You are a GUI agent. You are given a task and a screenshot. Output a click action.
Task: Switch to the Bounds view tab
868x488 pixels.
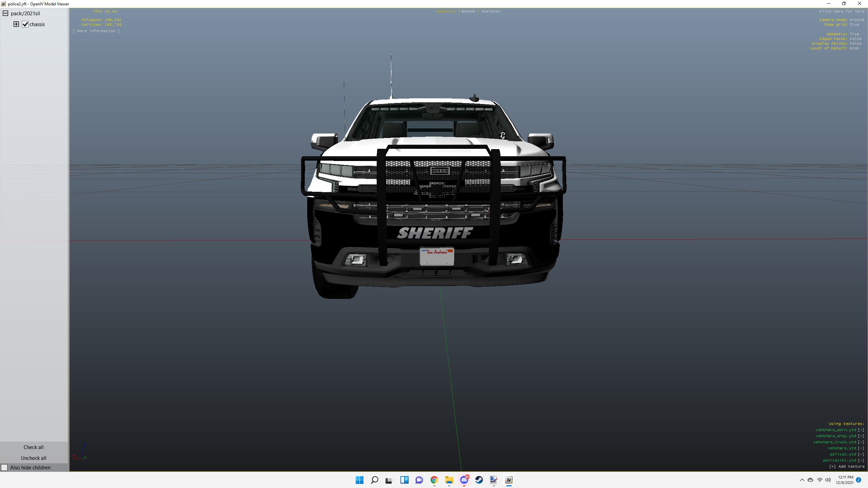(468, 11)
